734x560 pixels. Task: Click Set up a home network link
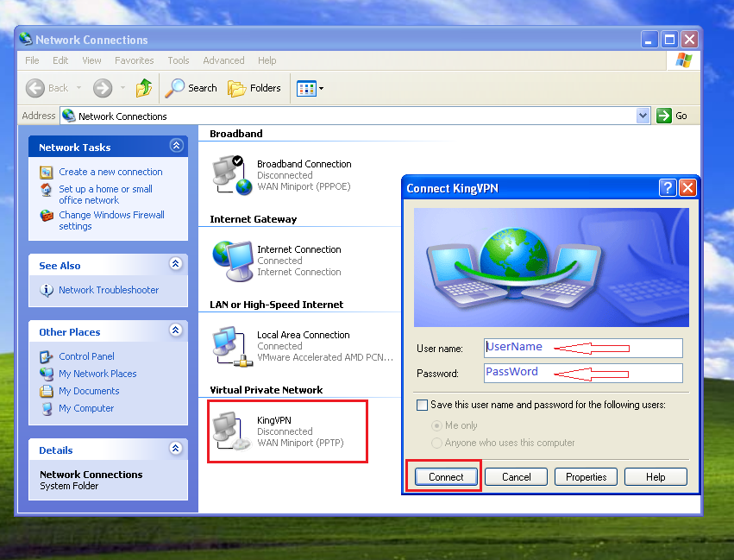pos(105,195)
